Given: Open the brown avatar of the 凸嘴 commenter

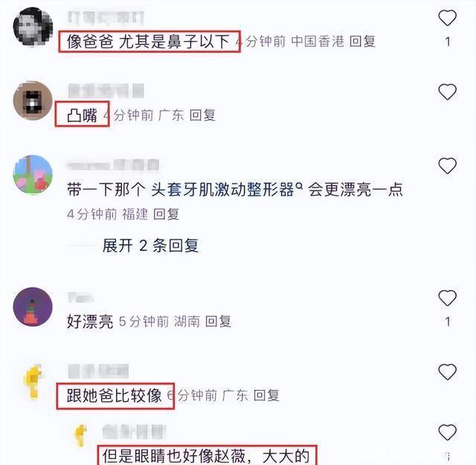Looking at the screenshot, I should coord(33,100).
